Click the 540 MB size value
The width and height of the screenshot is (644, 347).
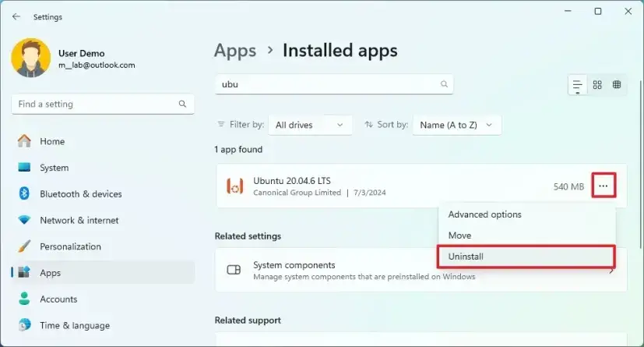point(568,186)
